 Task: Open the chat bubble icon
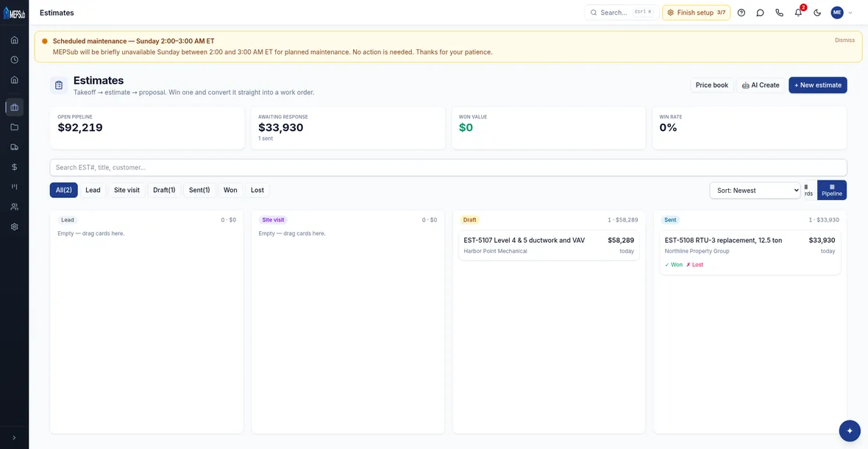click(x=761, y=13)
